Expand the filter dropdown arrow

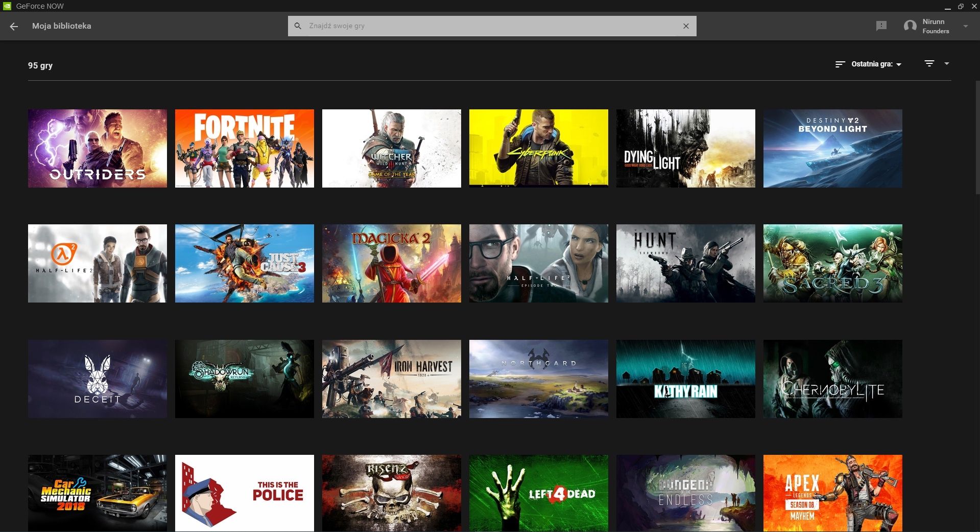point(946,63)
